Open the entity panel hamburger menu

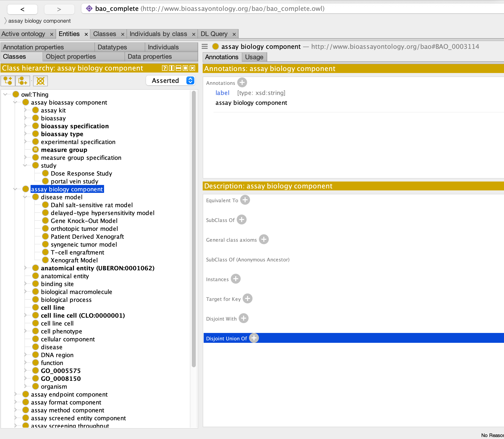(x=205, y=46)
